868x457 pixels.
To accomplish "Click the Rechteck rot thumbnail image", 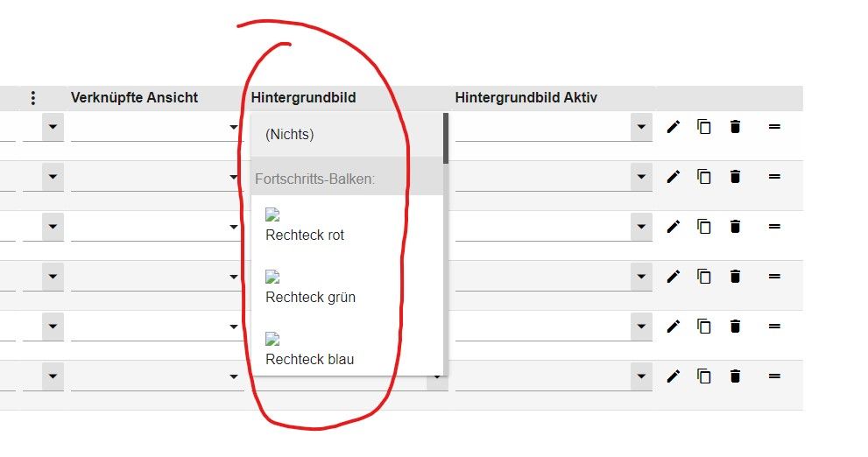I will click(x=272, y=214).
